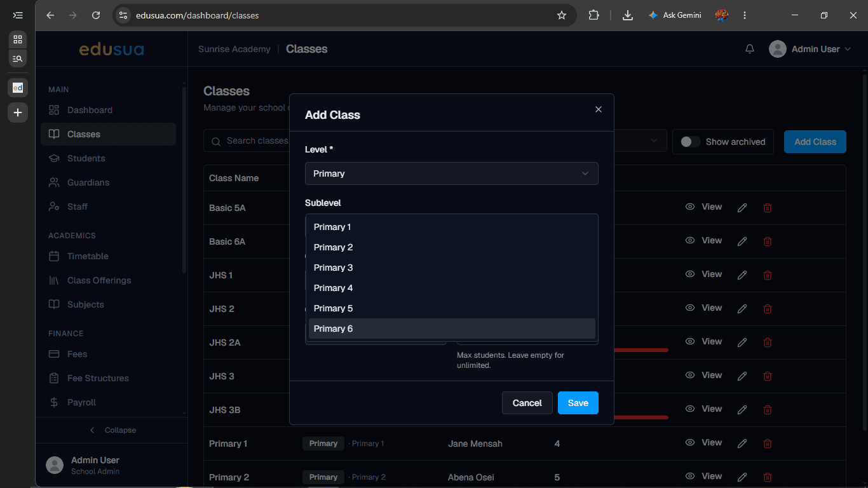The image size is (868, 488).
Task: View the JHS 3B class
Action: click(x=703, y=409)
